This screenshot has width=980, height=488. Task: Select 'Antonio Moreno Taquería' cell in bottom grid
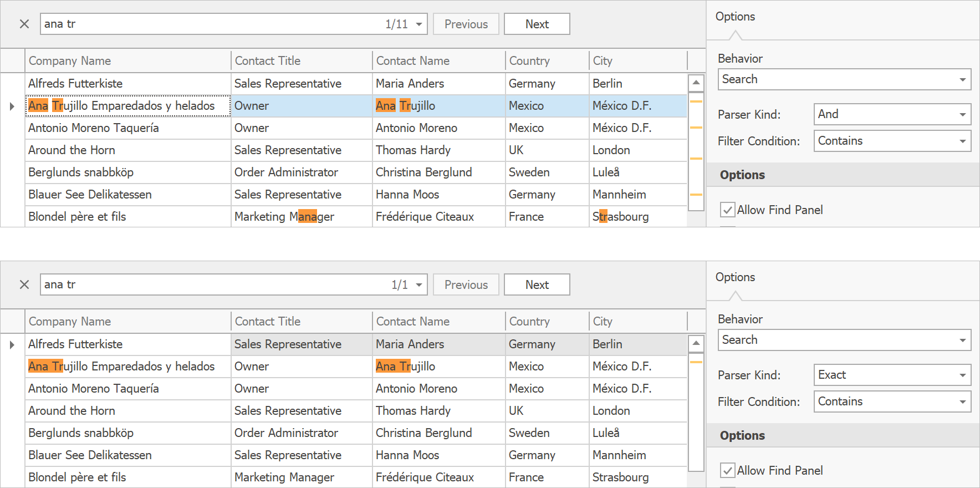click(128, 389)
